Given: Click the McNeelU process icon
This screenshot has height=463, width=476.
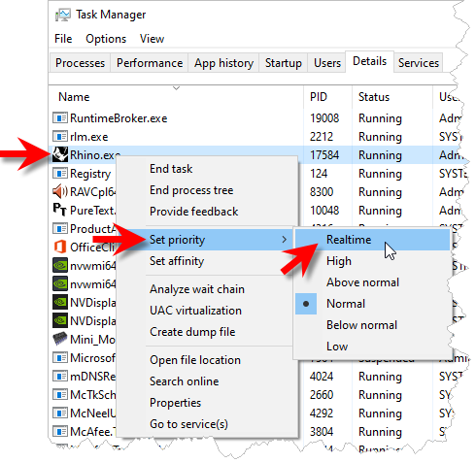Looking at the screenshot, I should 60,413.
